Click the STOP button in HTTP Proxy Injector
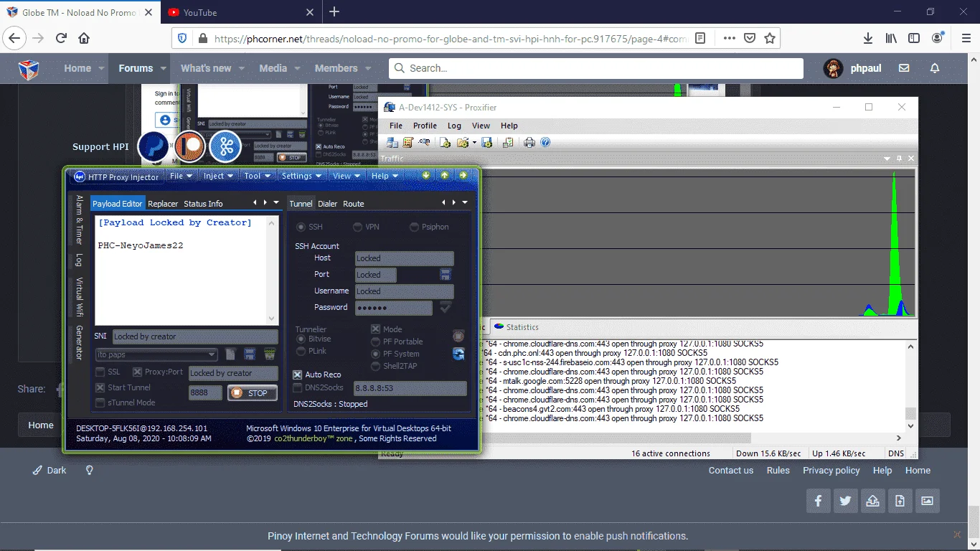This screenshot has width=980, height=551. [x=253, y=393]
